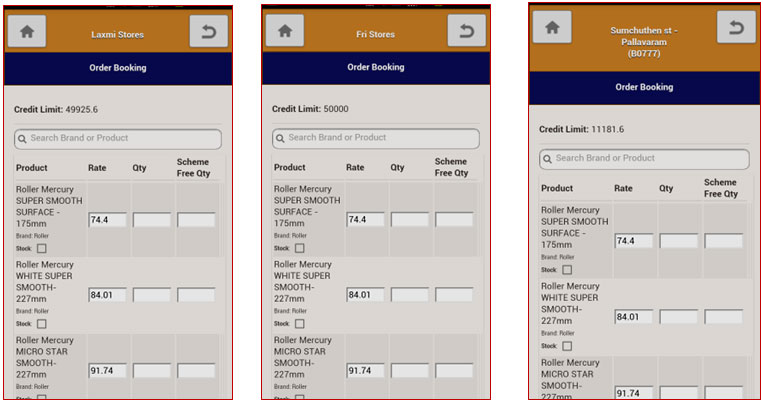Viewport: 763px width, 403px height.
Task: Select Scheme Free Qty for MICRO STAR in Fri Stores
Action: coord(454,371)
